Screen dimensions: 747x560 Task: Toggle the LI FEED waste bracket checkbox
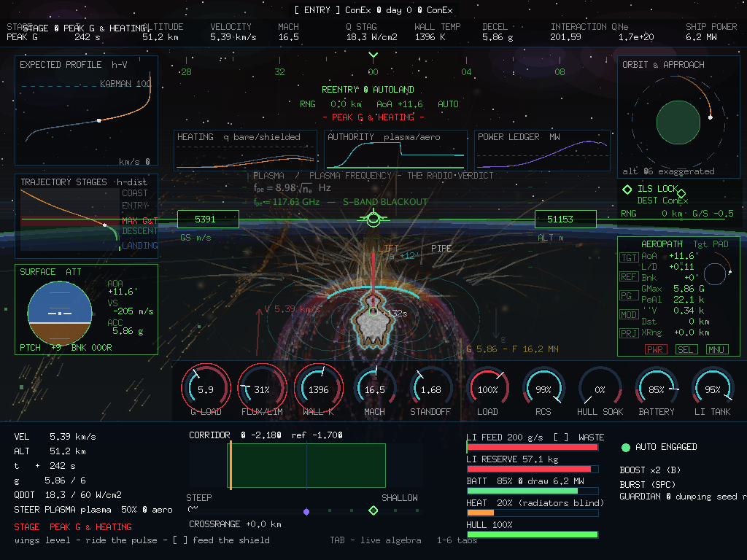[561, 437]
